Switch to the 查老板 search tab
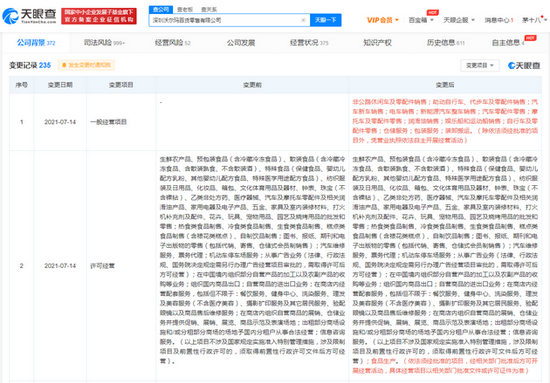550x383 pixels. 185,9
